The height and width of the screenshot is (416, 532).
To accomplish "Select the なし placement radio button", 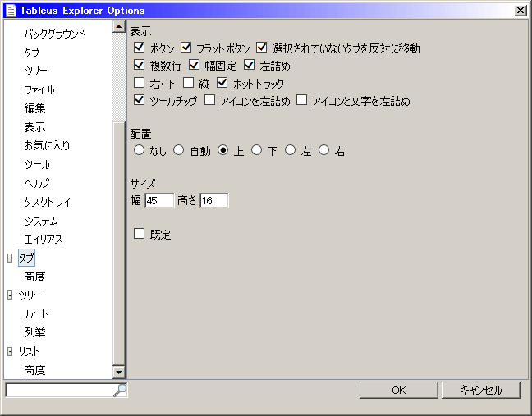I will [139, 150].
